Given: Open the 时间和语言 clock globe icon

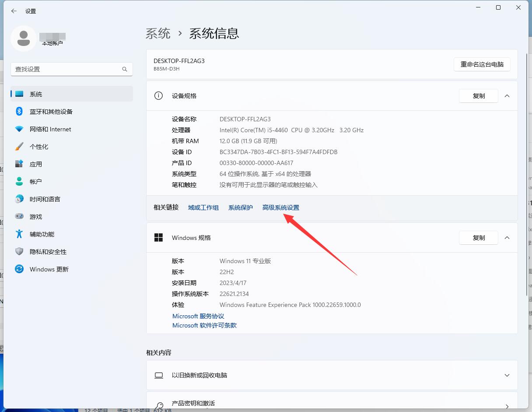Looking at the screenshot, I should (19, 199).
